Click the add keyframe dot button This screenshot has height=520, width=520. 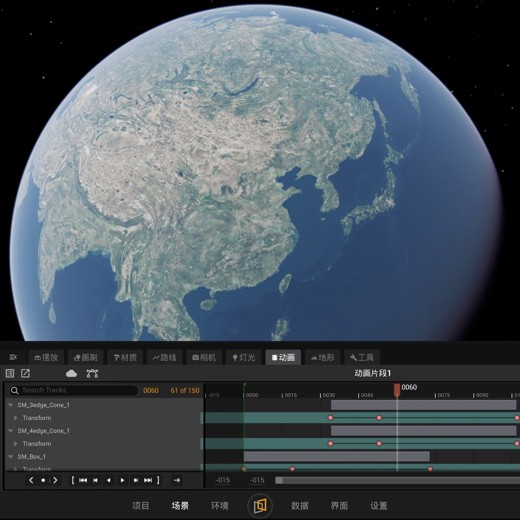tap(43, 480)
